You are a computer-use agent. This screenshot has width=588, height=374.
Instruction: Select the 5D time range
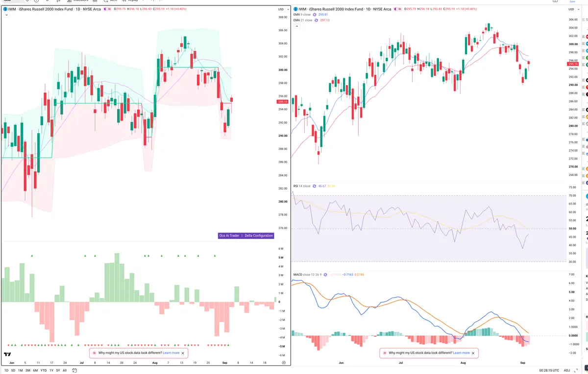click(13, 371)
